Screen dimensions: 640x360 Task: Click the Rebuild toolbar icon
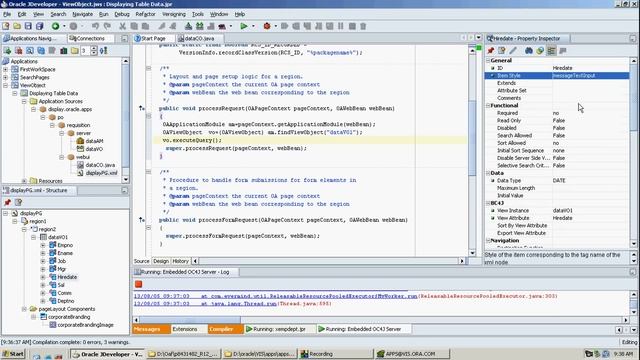click(200, 26)
